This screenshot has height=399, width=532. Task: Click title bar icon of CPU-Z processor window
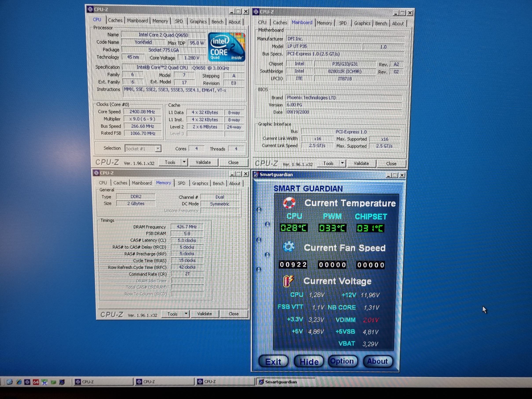[90, 9]
